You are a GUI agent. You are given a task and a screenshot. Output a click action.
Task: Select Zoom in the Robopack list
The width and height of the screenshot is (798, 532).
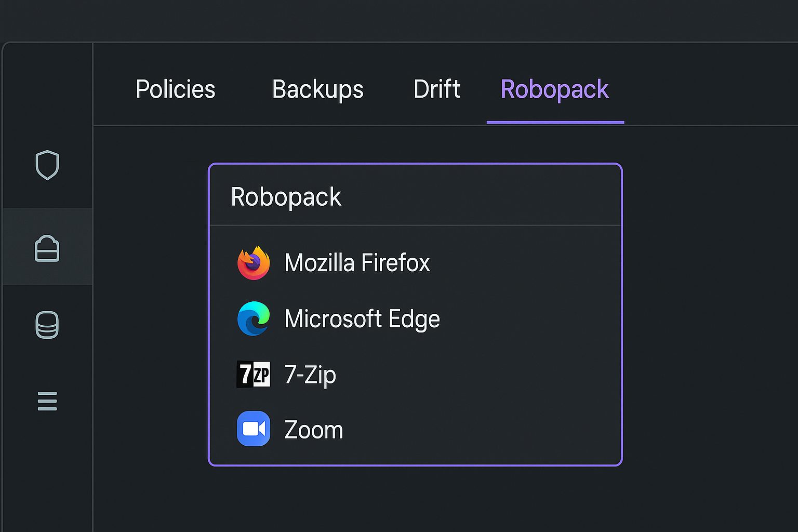pyautogui.click(x=313, y=430)
